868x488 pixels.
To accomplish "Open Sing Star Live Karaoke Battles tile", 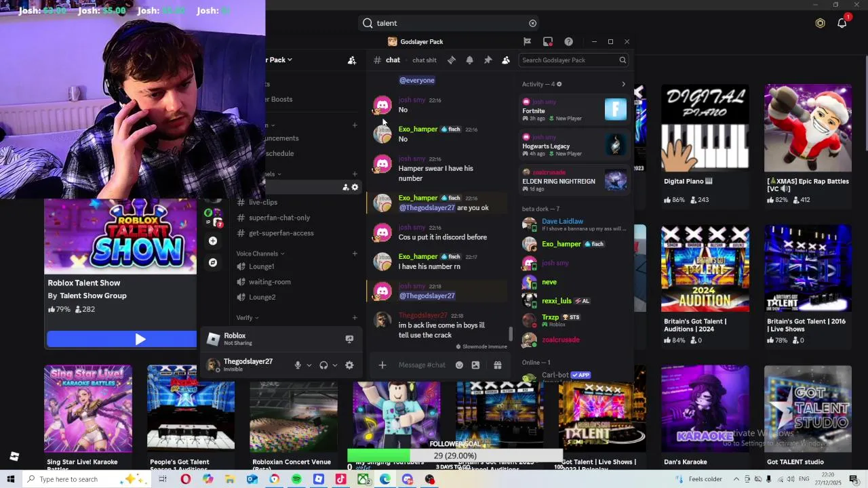I will [x=88, y=409].
